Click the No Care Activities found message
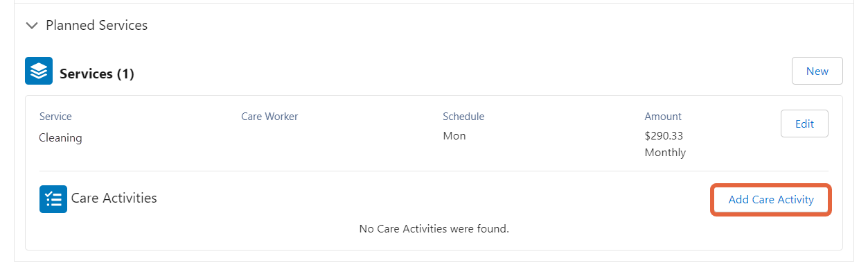The height and width of the screenshot is (263, 868). pyautogui.click(x=434, y=228)
